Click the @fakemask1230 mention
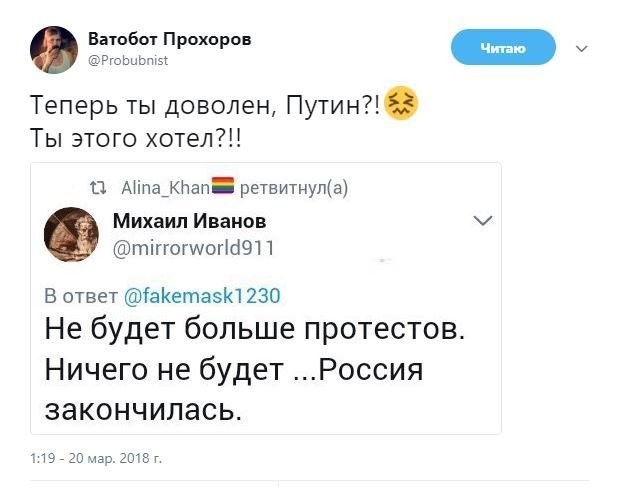The height and width of the screenshot is (488, 624). tap(202, 295)
